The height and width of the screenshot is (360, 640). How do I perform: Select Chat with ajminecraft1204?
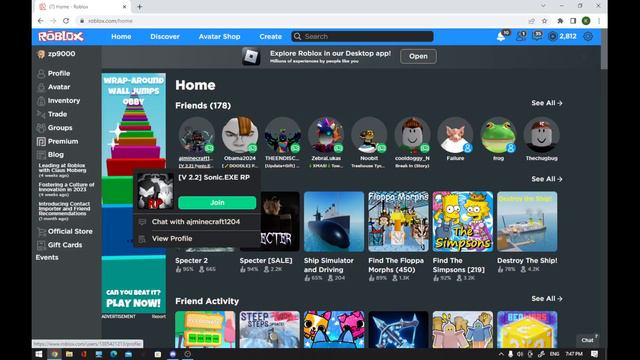pos(197,222)
